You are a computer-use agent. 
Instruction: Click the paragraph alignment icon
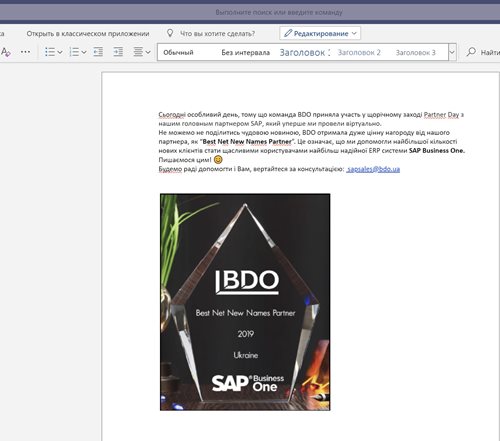pos(138,52)
